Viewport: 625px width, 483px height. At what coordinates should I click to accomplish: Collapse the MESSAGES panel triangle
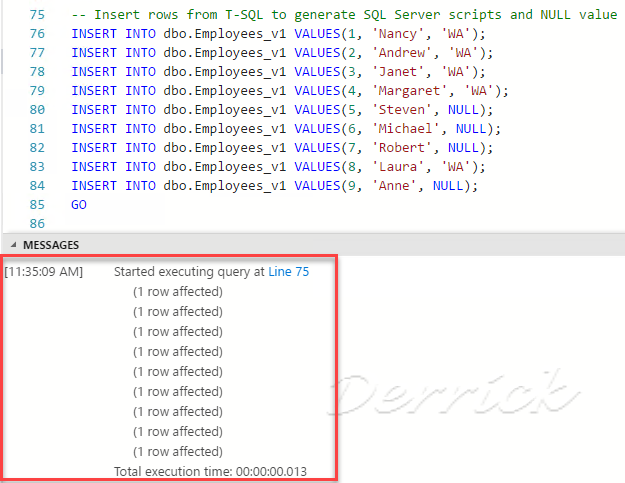coord(14,245)
